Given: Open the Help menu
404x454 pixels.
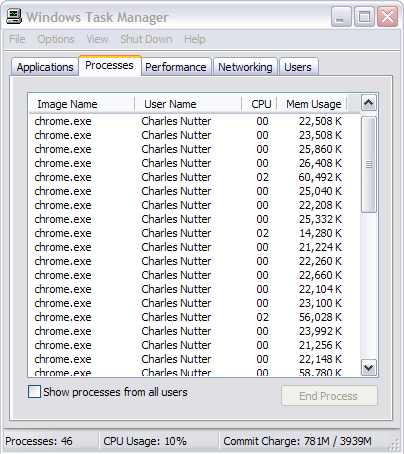Looking at the screenshot, I should pos(195,39).
